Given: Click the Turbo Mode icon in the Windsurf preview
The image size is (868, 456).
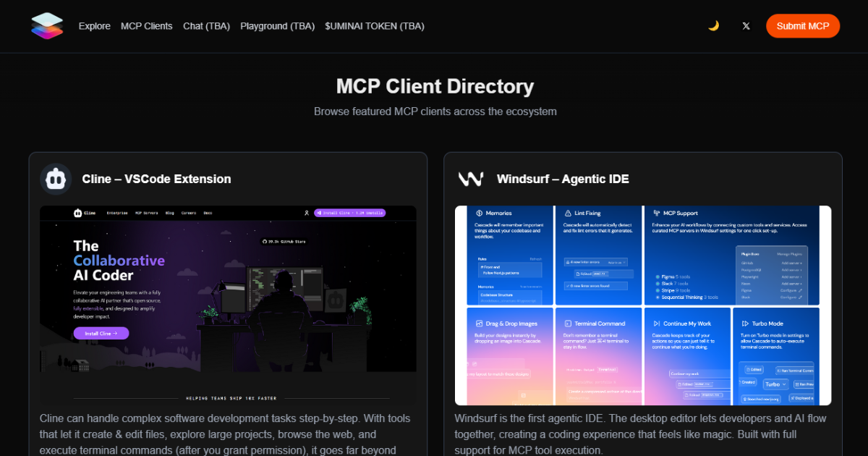Looking at the screenshot, I should click(745, 323).
